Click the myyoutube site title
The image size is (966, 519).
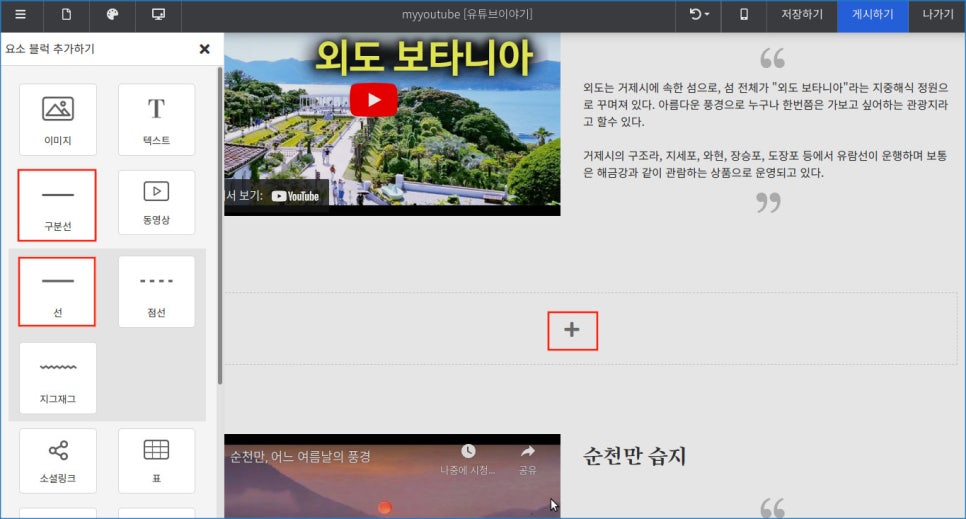[x=467, y=14]
